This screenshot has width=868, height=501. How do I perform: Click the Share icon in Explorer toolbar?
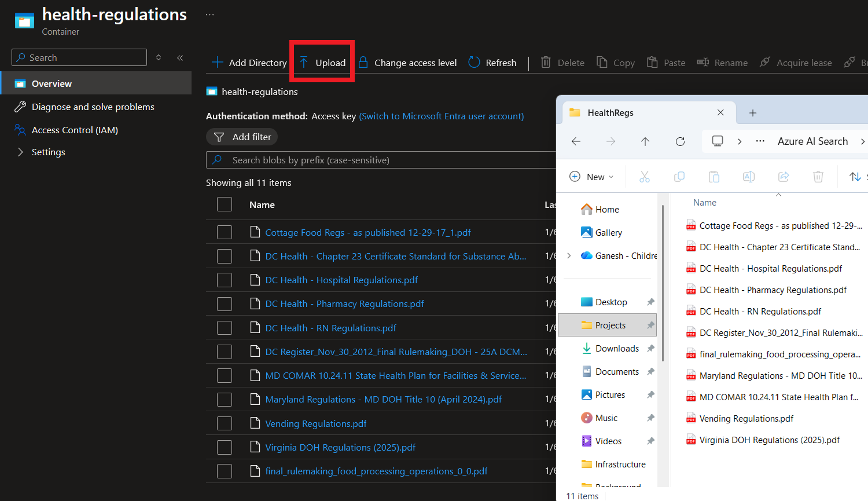[784, 177]
